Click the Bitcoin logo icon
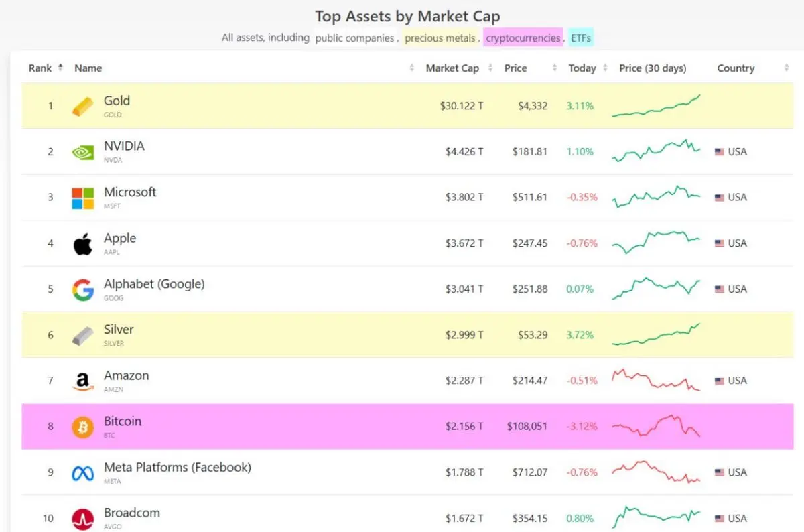 [x=83, y=427]
